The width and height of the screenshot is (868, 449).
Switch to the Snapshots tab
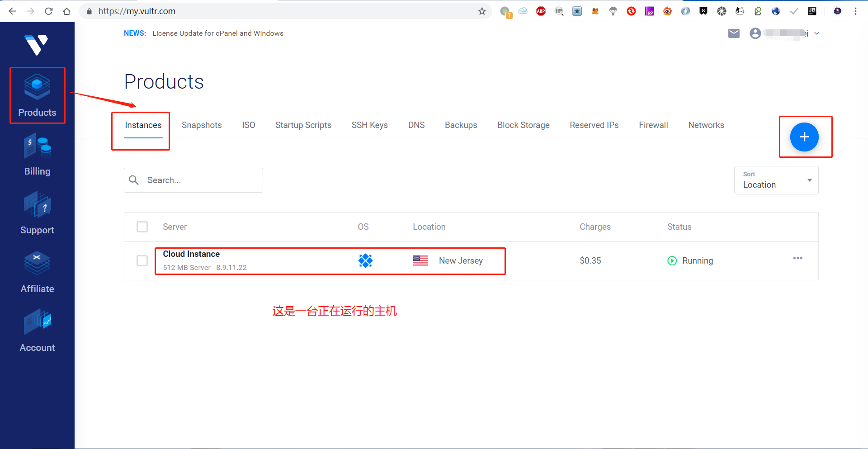point(202,125)
